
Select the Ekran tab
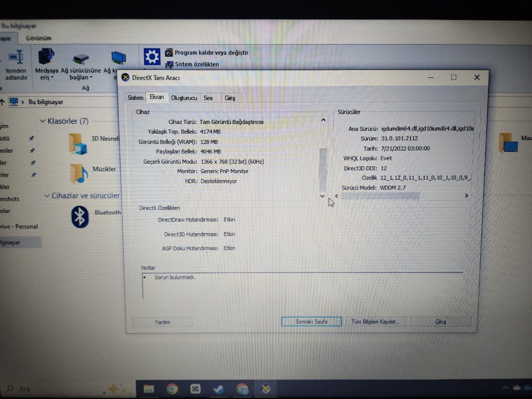tap(157, 97)
